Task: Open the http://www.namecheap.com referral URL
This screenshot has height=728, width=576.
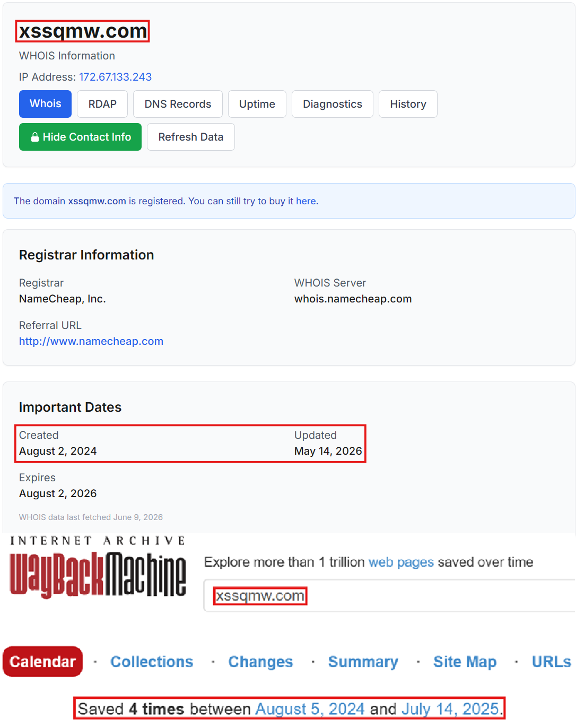Action: pos(91,341)
